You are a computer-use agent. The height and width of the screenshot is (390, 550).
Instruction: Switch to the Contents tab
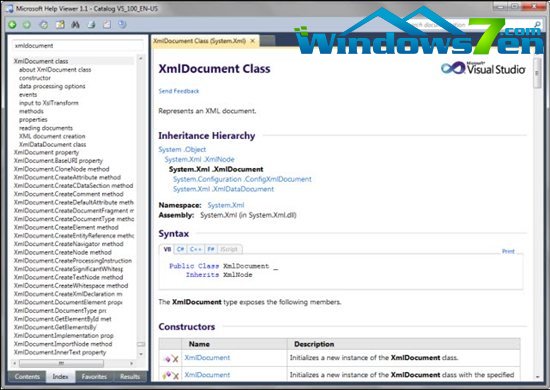click(27, 377)
